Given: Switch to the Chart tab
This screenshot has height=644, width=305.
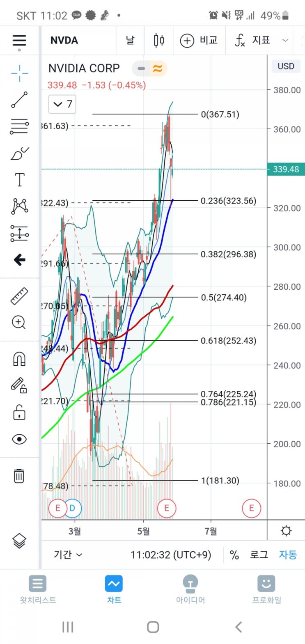Looking at the screenshot, I should pyautogui.click(x=114, y=590).
